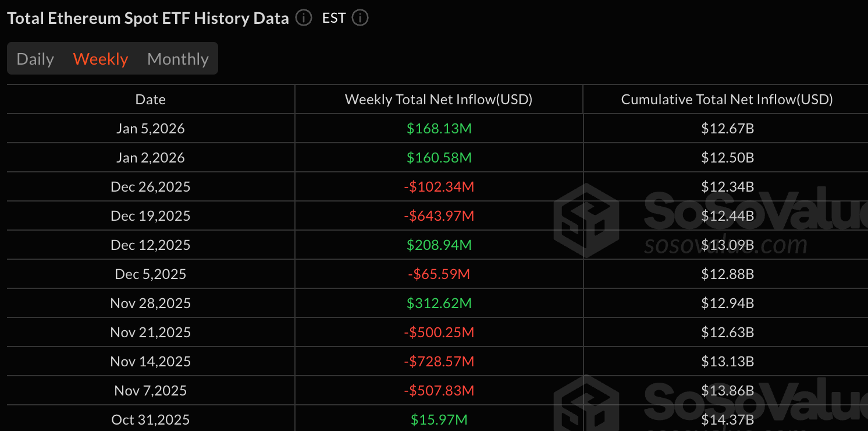Click the $168.13M inflow value
The height and width of the screenshot is (431, 868).
(x=439, y=128)
